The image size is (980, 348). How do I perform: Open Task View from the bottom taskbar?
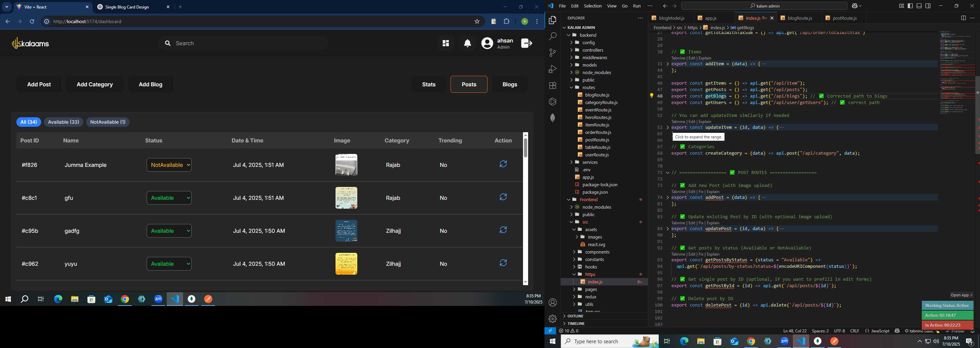pyautogui.click(x=667, y=342)
